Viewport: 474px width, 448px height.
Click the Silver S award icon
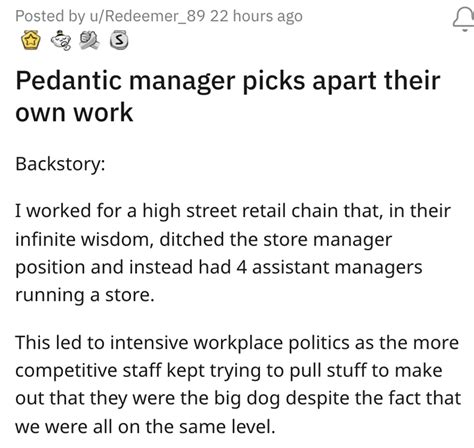(119, 40)
